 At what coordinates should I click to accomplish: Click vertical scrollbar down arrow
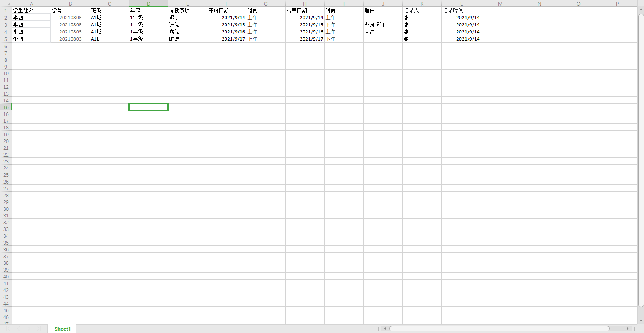[x=641, y=321]
